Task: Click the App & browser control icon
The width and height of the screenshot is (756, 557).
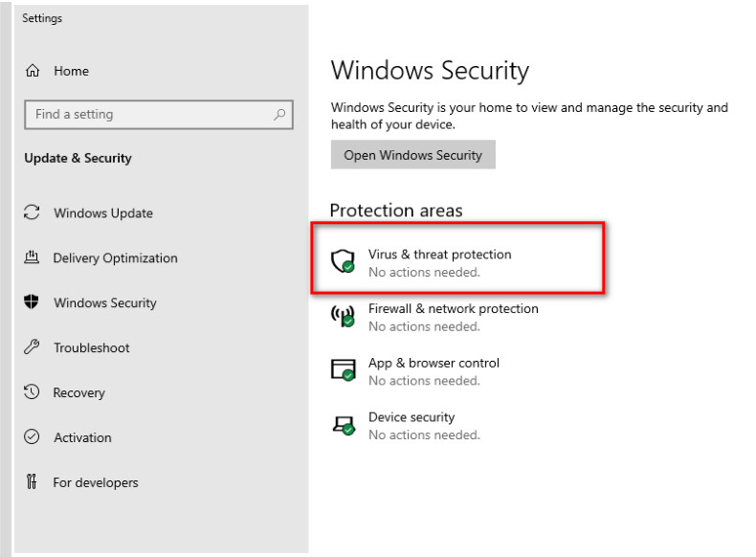Action: pos(343,370)
